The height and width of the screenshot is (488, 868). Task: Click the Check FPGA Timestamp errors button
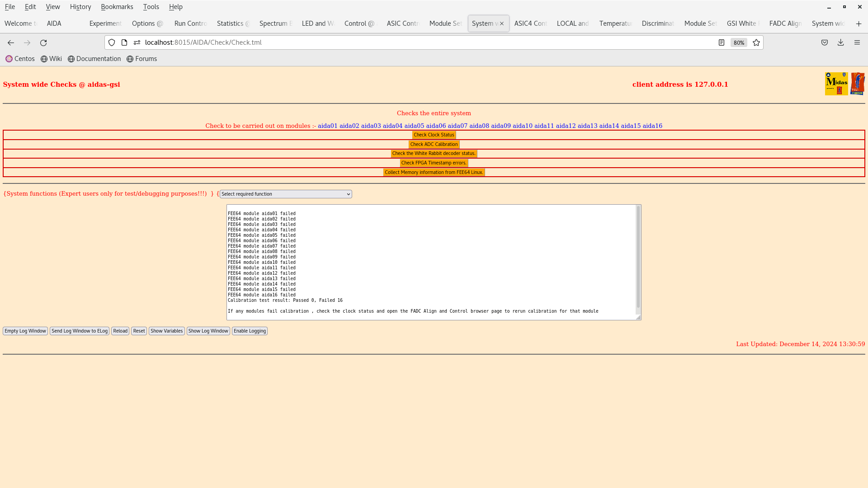point(434,163)
